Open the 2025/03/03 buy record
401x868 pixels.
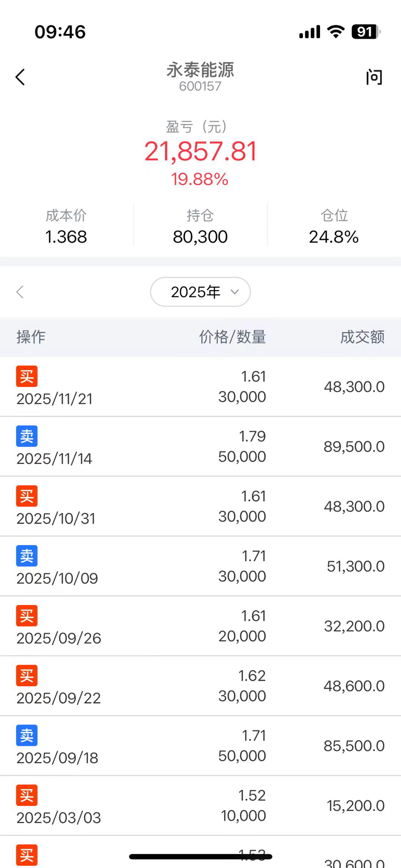200,805
